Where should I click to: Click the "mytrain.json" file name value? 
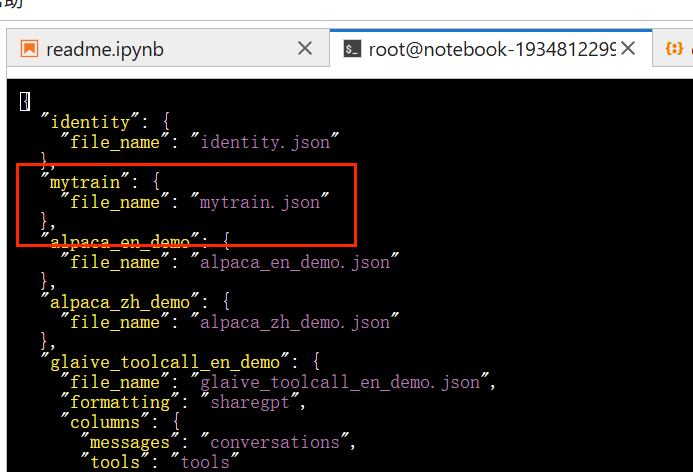point(260,202)
